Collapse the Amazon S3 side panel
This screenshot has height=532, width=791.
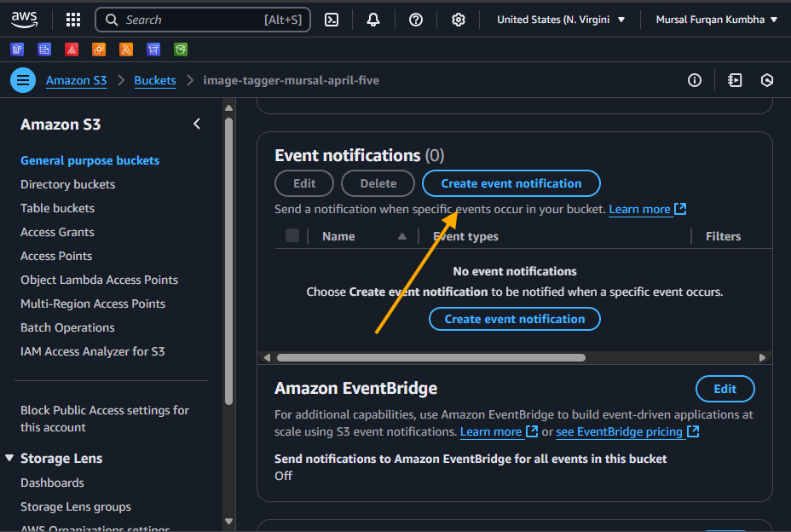pos(197,124)
